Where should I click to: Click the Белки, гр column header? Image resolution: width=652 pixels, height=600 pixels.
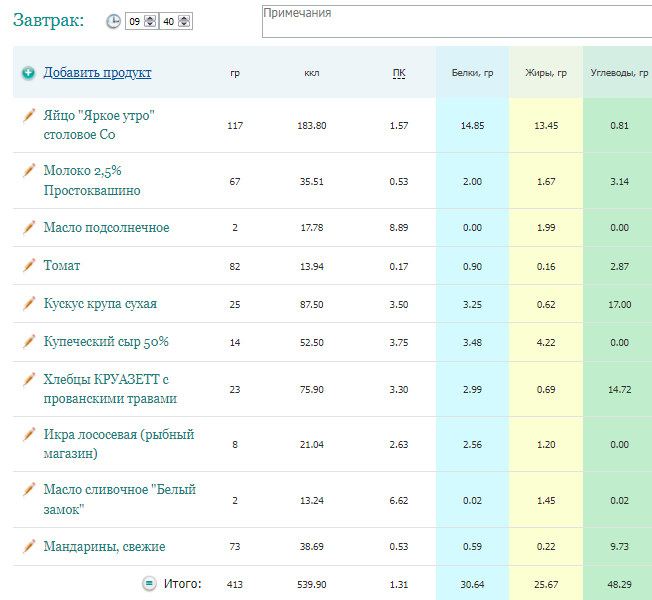pyautogui.click(x=472, y=73)
